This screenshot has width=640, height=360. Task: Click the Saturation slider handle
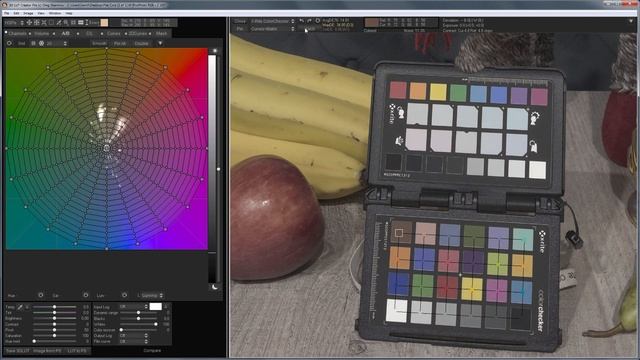54,336
